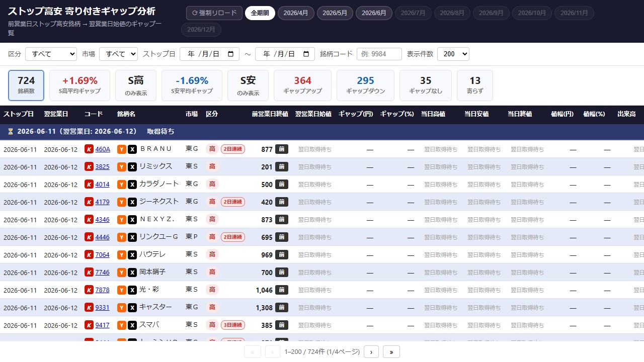644x362 pixels.
Task: Open stock code link 3825
Action: [102, 166]
